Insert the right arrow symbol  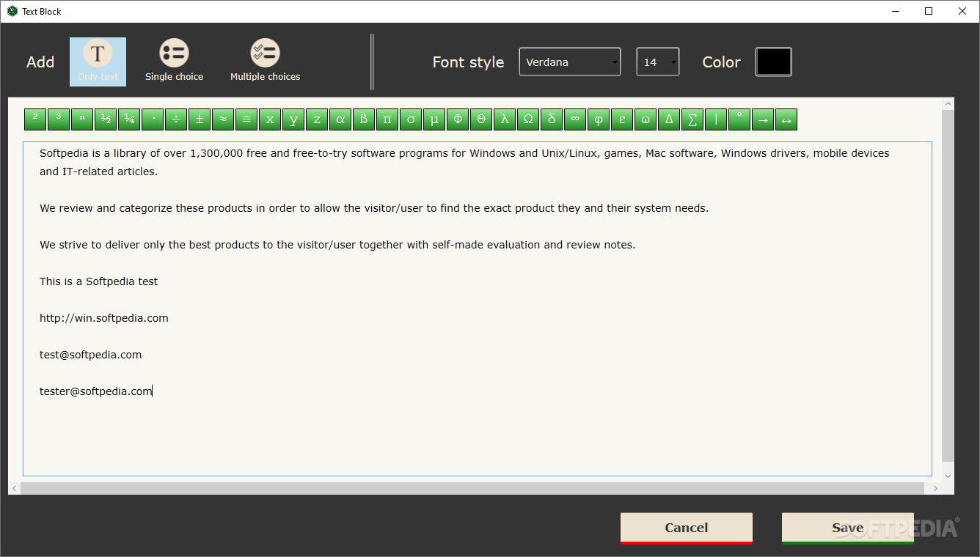(763, 119)
